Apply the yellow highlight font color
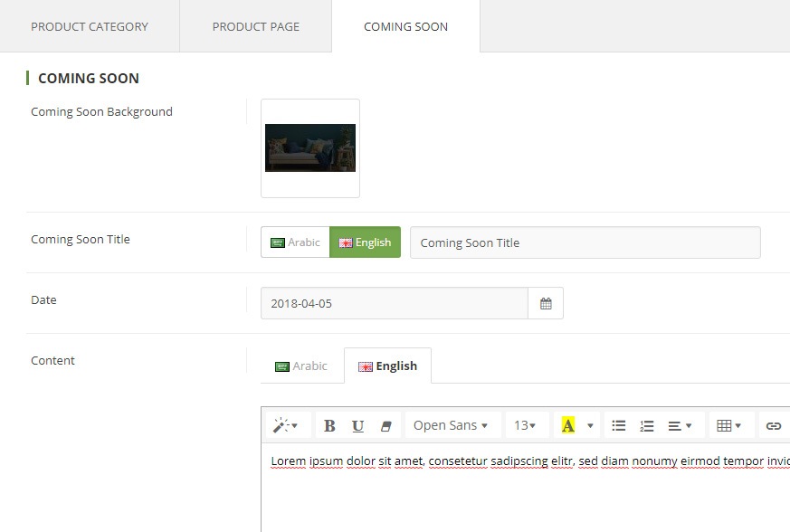The height and width of the screenshot is (532, 790). tap(567, 426)
